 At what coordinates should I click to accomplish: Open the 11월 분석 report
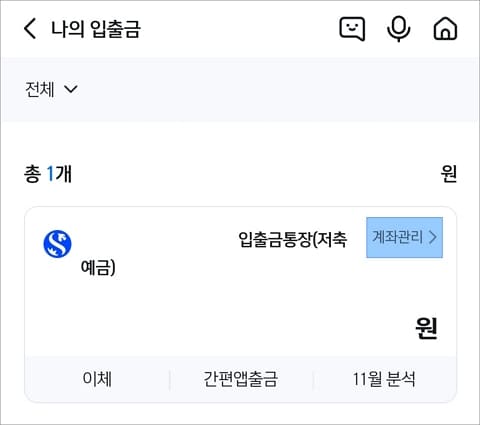tap(384, 379)
